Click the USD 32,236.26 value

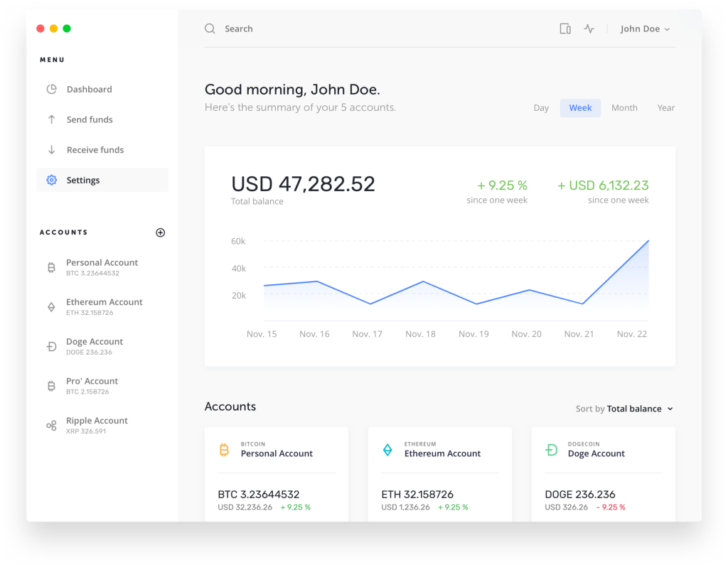click(245, 507)
